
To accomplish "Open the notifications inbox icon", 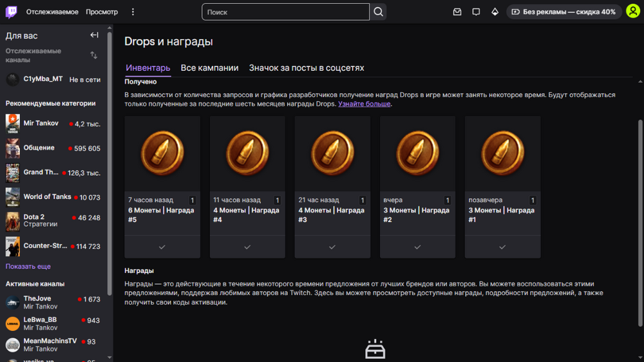I will tap(457, 12).
